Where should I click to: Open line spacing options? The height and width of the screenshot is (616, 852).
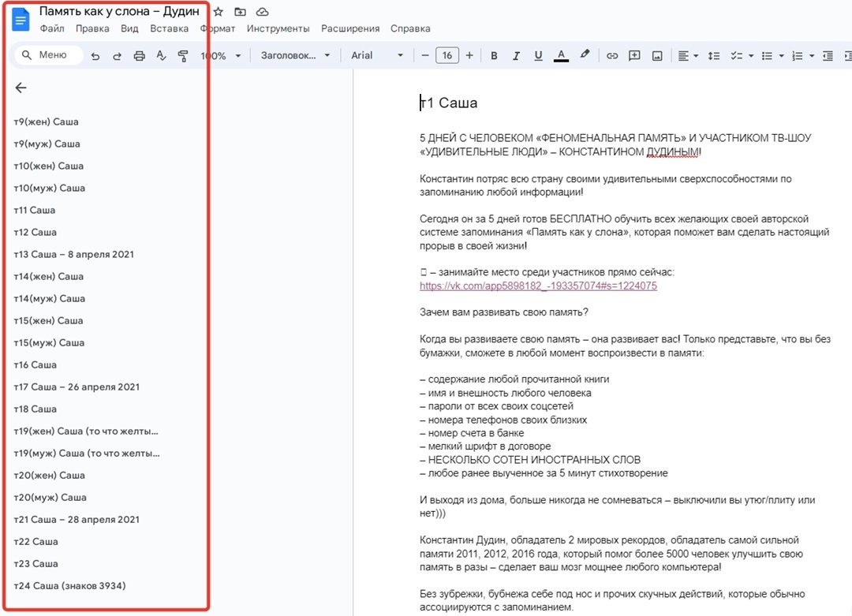[714, 55]
